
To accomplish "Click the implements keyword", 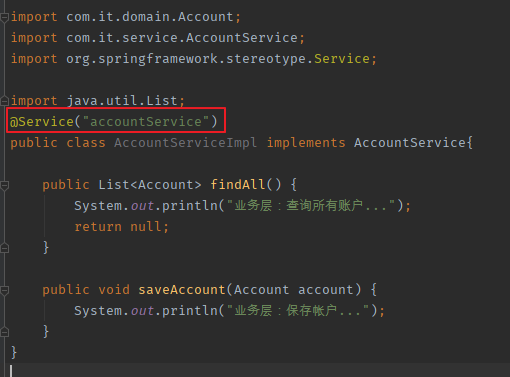I will [x=306, y=143].
